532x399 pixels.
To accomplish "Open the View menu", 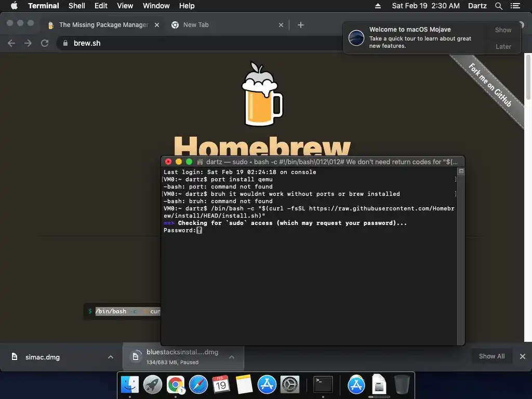I will (125, 6).
